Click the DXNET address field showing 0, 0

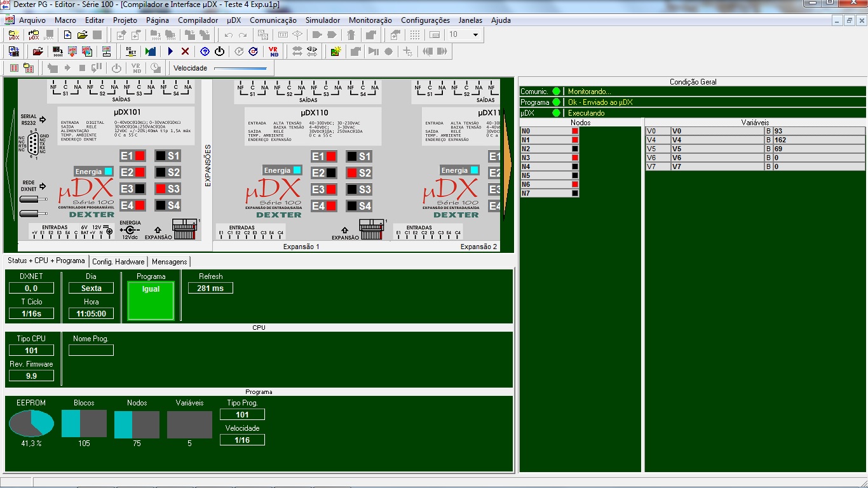pyautogui.click(x=31, y=288)
